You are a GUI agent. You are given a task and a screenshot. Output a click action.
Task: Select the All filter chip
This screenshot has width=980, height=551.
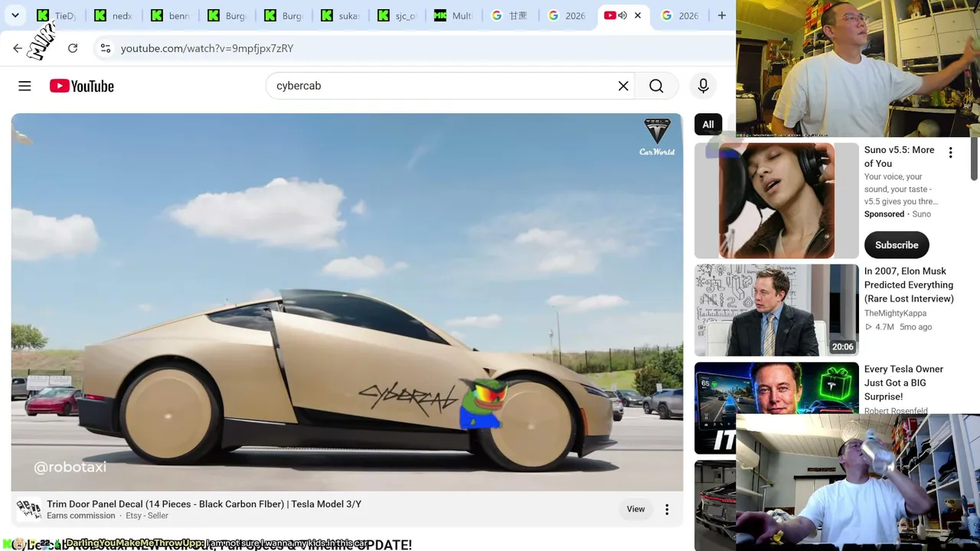(708, 125)
